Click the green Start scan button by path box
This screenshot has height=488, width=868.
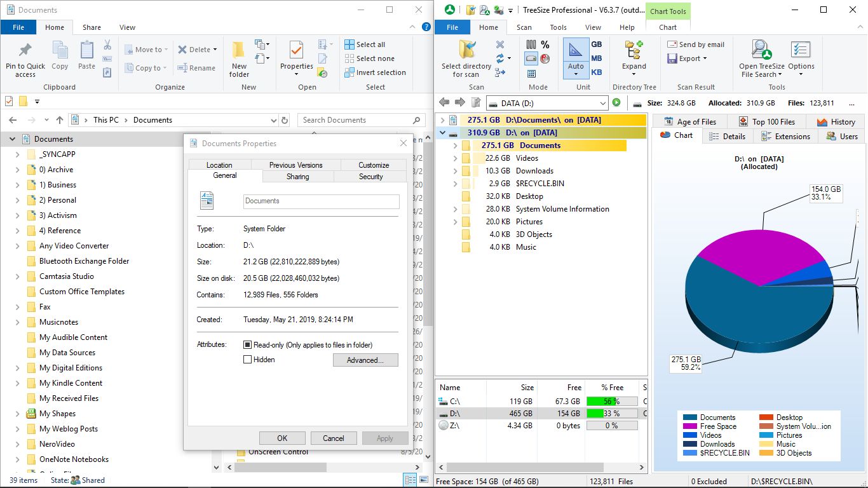pos(616,103)
